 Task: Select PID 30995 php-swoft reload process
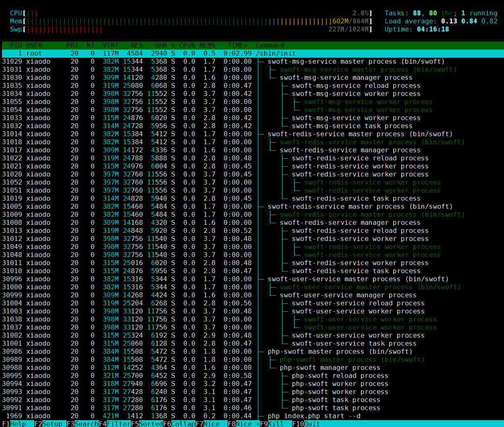coord(253,375)
